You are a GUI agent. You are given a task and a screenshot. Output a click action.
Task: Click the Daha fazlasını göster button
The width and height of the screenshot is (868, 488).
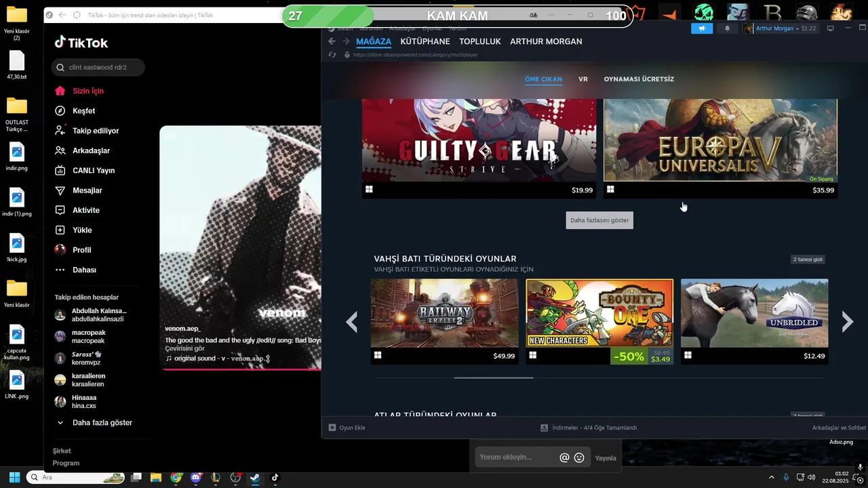click(599, 220)
